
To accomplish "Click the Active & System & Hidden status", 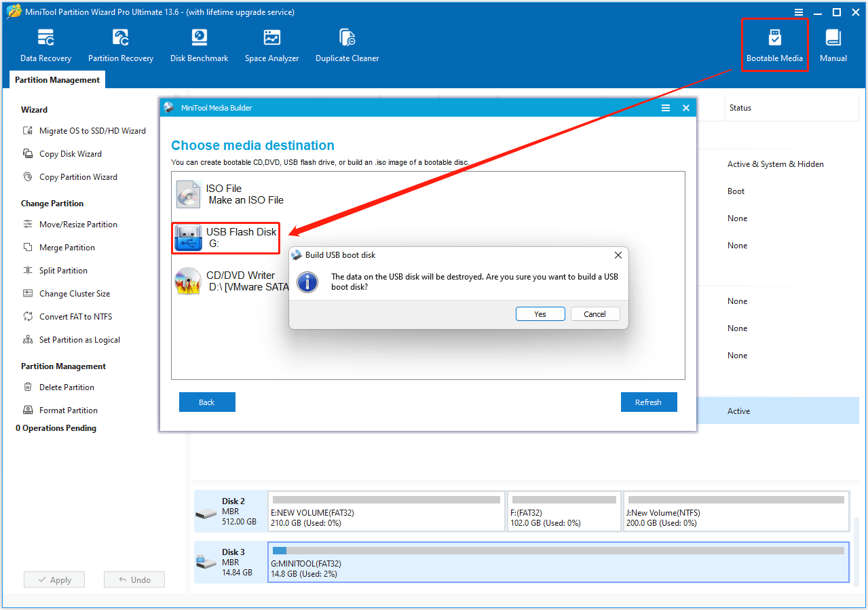I will point(776,164).
